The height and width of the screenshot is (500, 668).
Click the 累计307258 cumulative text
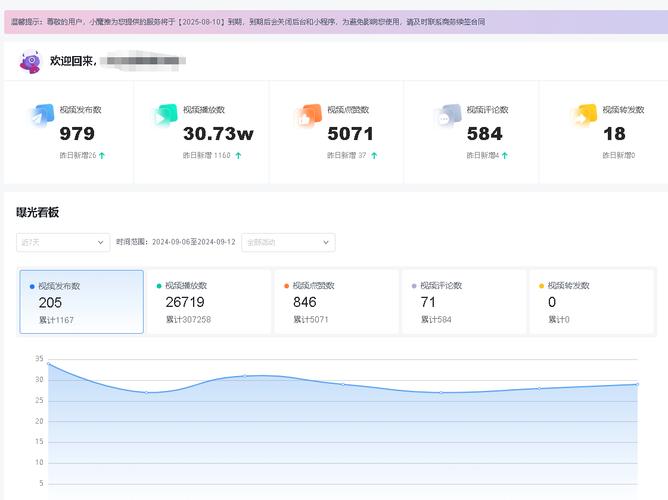click(x=188, y=319)
